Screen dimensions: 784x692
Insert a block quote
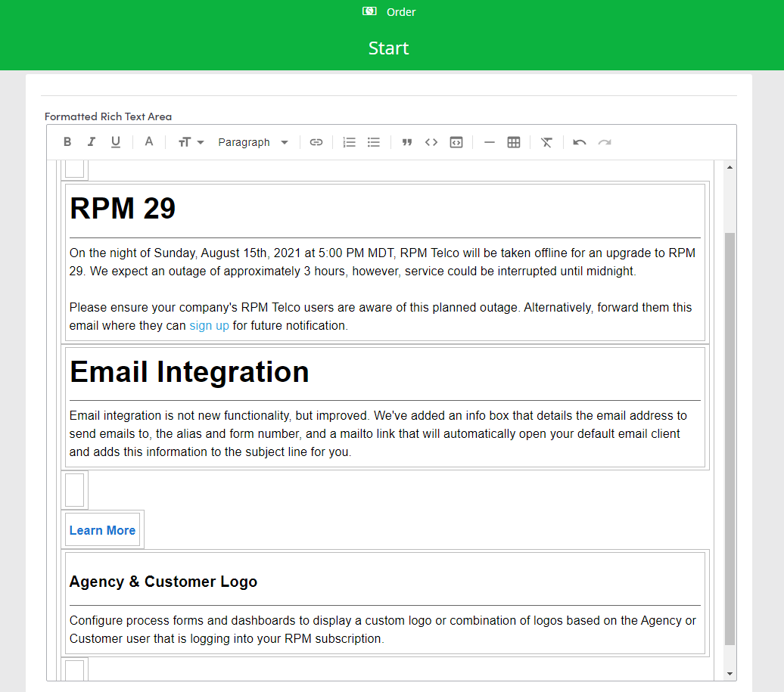pos(407,142)
